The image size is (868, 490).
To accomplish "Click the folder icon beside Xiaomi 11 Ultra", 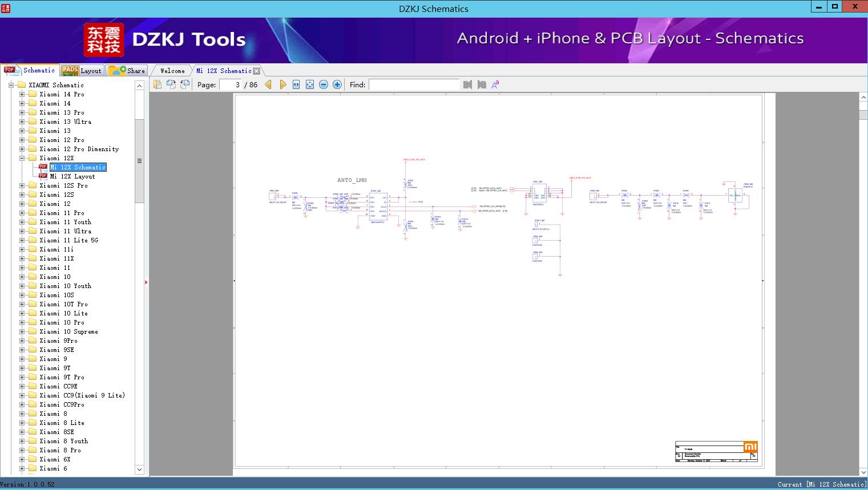I will [x=33, y=231].
